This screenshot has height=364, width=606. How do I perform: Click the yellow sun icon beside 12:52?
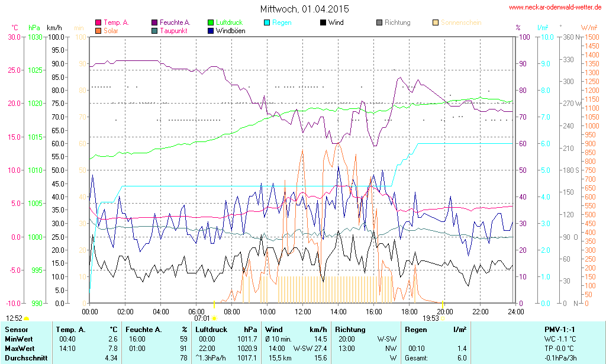(x=27, y=318)
